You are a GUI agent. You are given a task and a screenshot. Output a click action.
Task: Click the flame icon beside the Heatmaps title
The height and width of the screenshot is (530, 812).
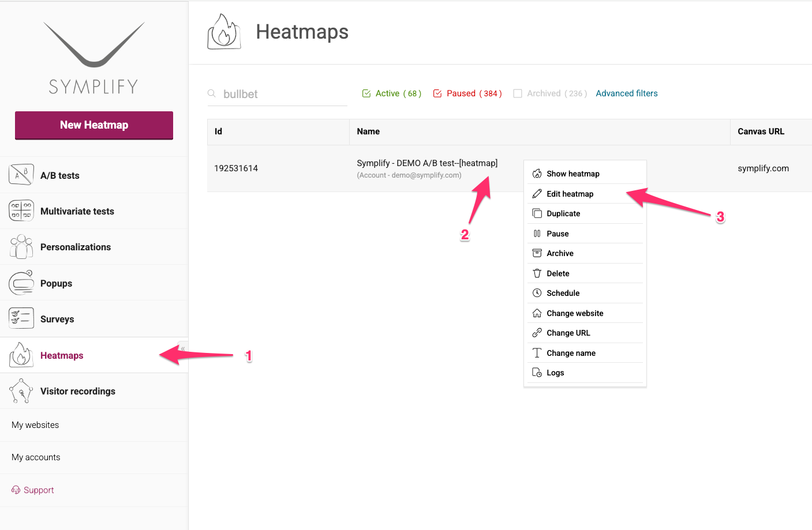coord(224,32)
